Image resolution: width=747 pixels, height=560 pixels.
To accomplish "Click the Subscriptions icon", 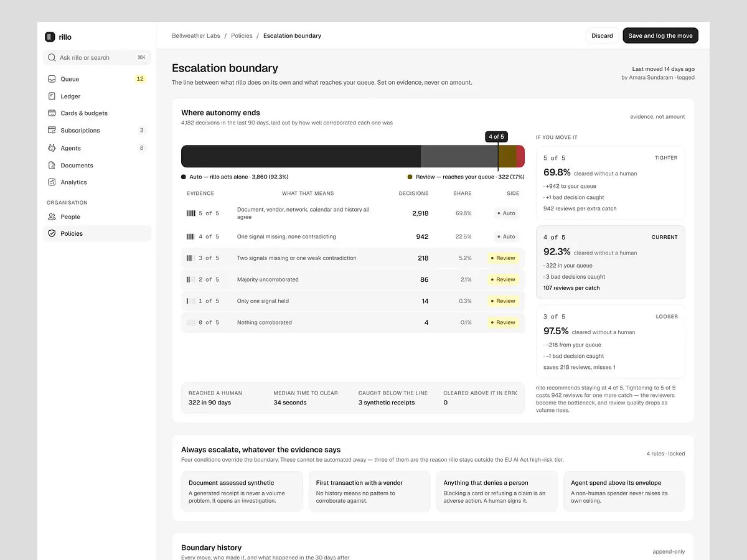I will click(x=52, y=131).
